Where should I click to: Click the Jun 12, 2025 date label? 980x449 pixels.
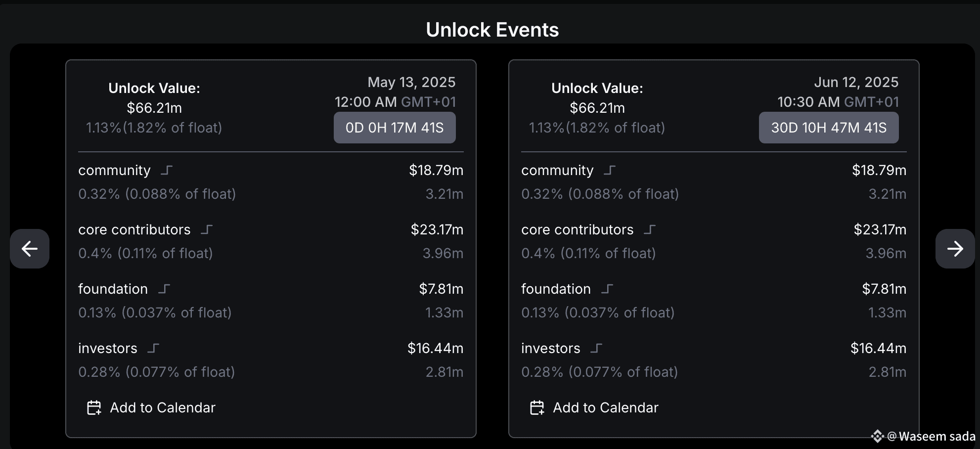[856, 82]
